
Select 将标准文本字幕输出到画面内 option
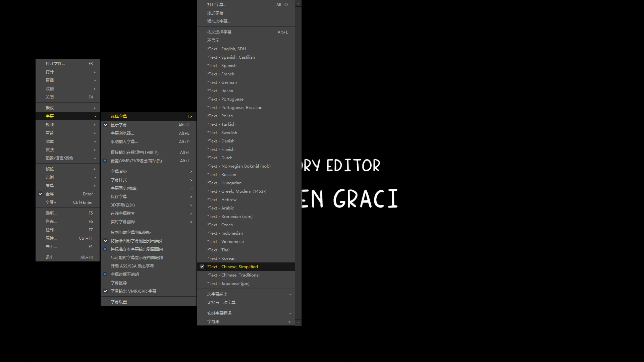tap(149, 249)
